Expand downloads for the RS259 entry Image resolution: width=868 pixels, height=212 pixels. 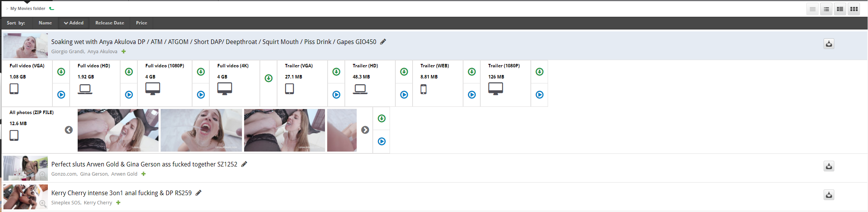tap(829, 195)
